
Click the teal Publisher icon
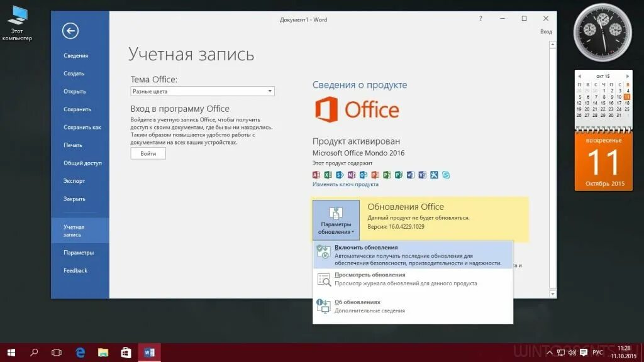(398, 175)
